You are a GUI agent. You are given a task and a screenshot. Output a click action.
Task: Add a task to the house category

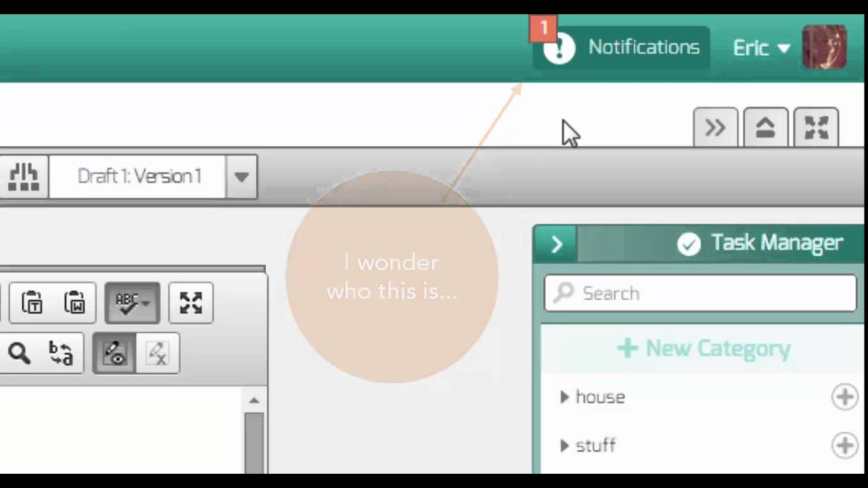click(x=844, y=397)
